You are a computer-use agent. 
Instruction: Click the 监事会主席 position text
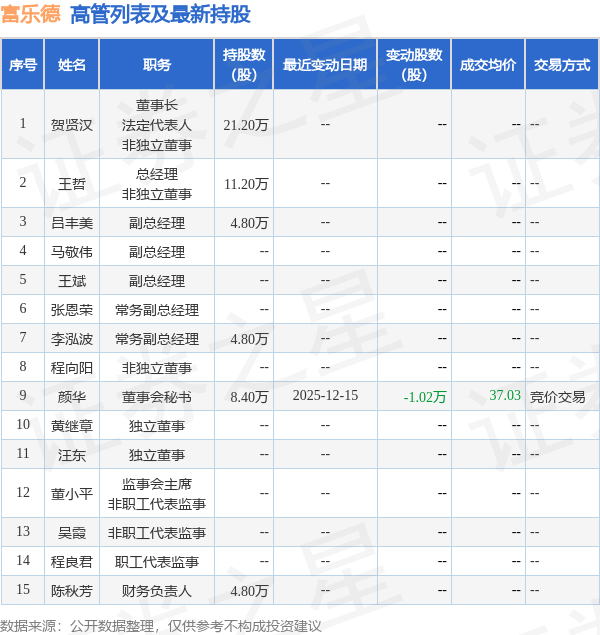click(x=157, y=484)
